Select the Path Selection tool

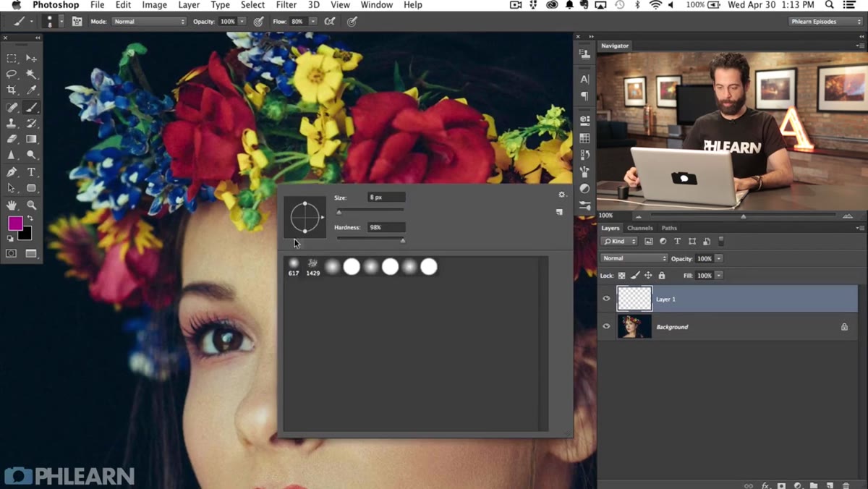(12, 188)
